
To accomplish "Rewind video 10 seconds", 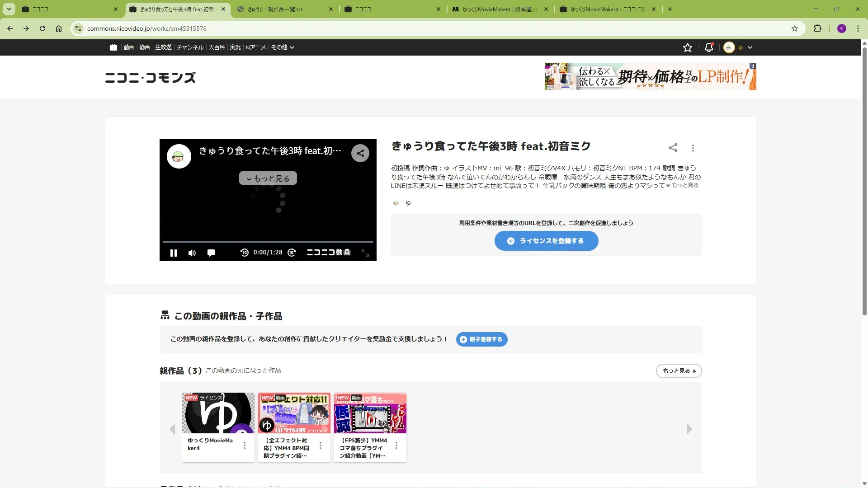I will coord(244,253).
